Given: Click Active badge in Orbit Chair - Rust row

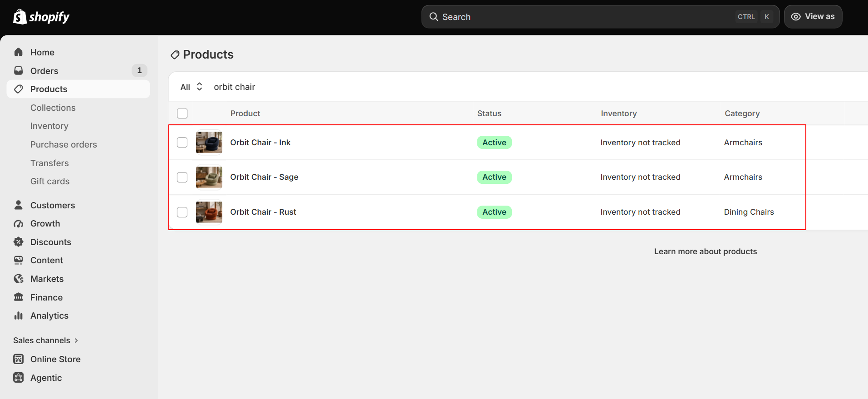Looking at the screenshot, I should point(494,212).
